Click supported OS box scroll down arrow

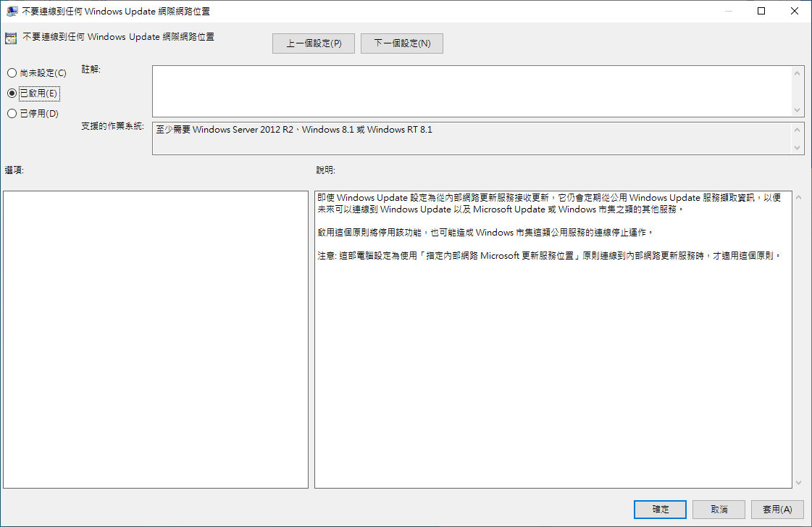pyautogui.click(x=797, y=148)
